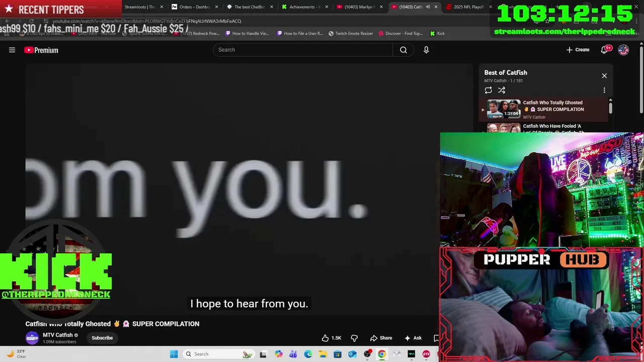
Task: Dislike the video with thumbs down
Action: tap(354, 338)
